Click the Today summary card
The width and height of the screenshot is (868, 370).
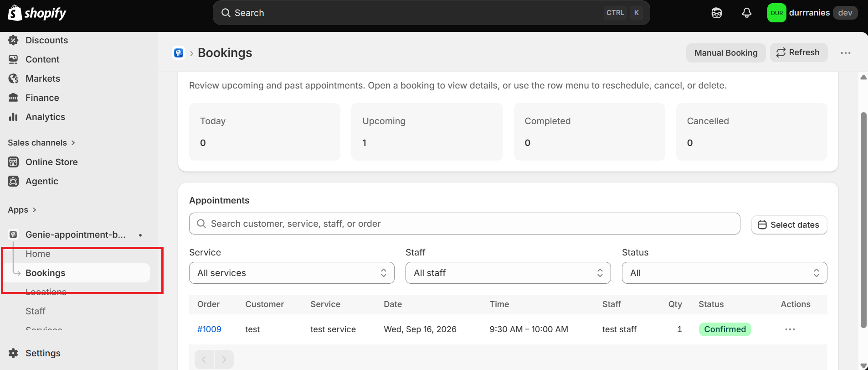coord(265,132)
